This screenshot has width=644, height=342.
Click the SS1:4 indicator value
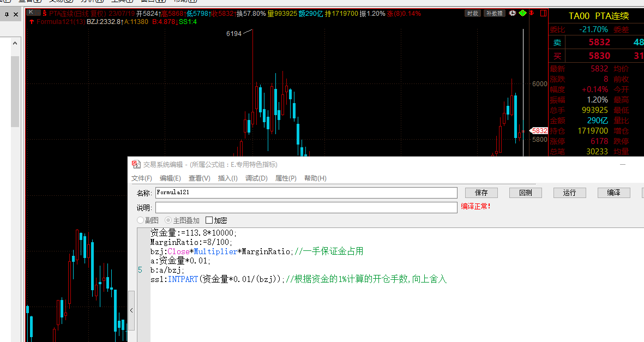click(x=188, y=22)
